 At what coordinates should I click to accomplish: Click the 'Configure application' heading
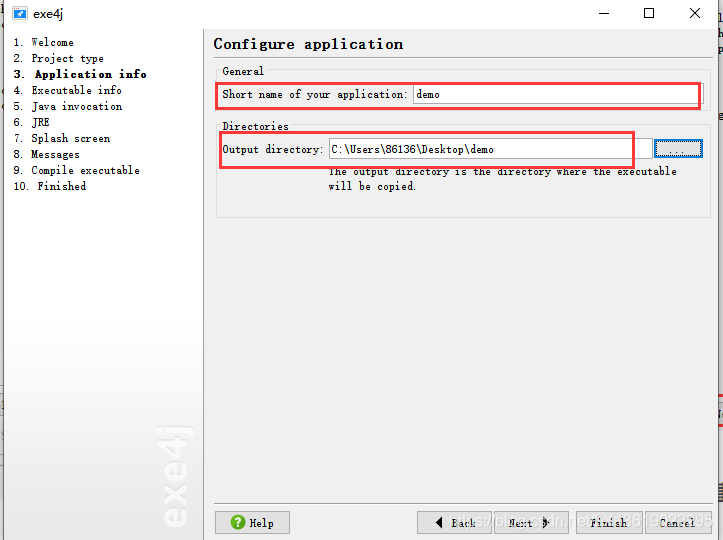coord(308,44)
